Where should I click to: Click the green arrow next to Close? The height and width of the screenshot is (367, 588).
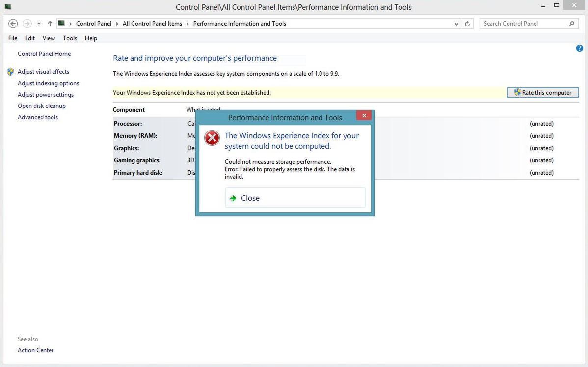click(233, 198)
